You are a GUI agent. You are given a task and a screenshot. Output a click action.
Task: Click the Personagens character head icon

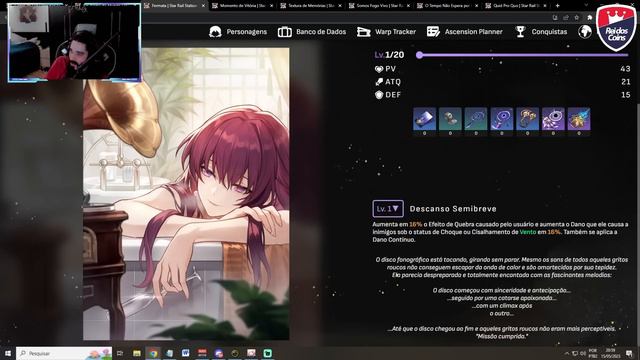(x=215, y=32)
